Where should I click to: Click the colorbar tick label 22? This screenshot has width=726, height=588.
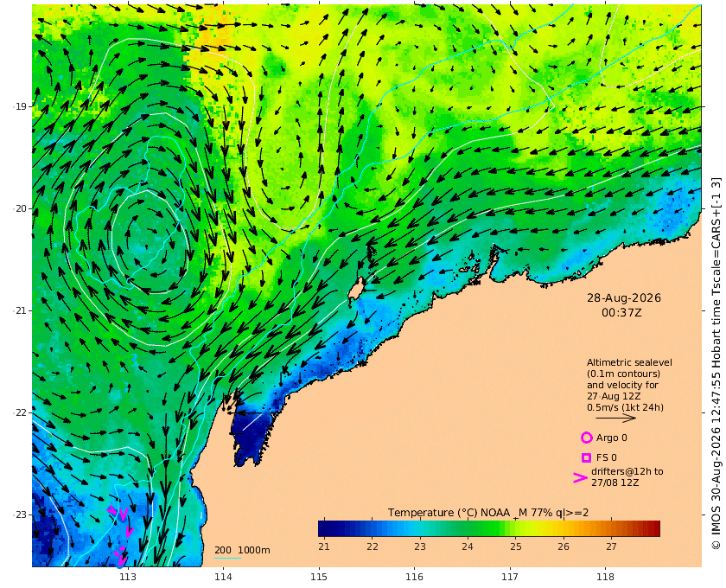pyautogui.click(x=373, y=546)
